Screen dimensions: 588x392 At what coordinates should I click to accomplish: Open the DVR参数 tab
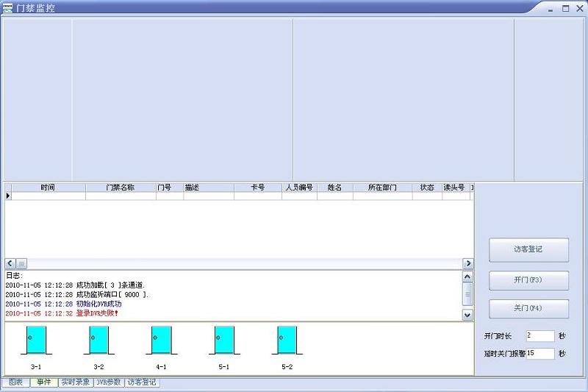click(108, 382)
